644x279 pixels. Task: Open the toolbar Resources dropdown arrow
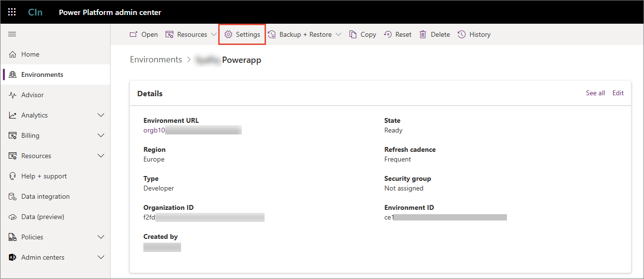[214, 34]
